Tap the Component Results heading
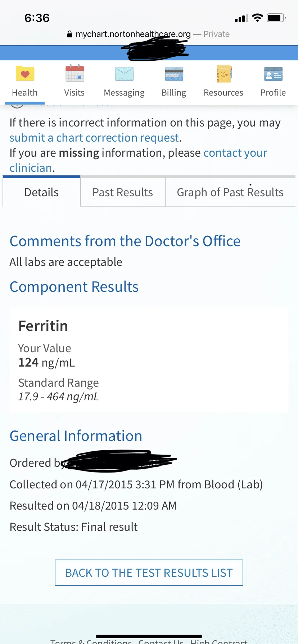 click(74, 287)
